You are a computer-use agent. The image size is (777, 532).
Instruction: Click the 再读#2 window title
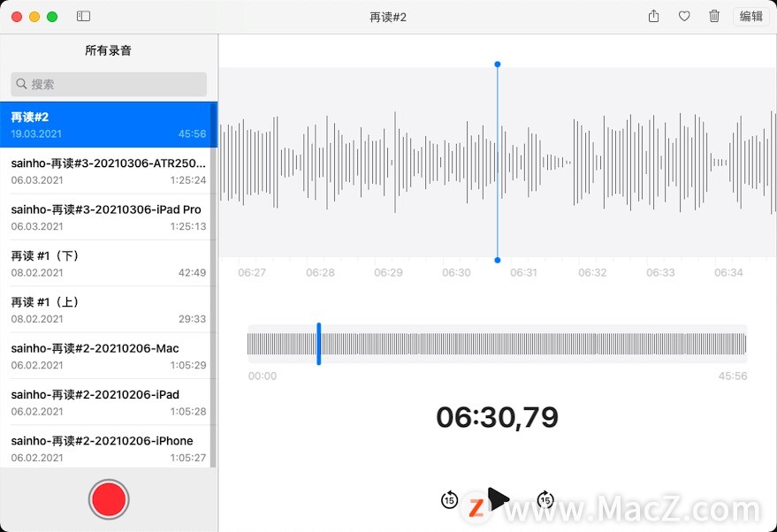tap(388, 18)
